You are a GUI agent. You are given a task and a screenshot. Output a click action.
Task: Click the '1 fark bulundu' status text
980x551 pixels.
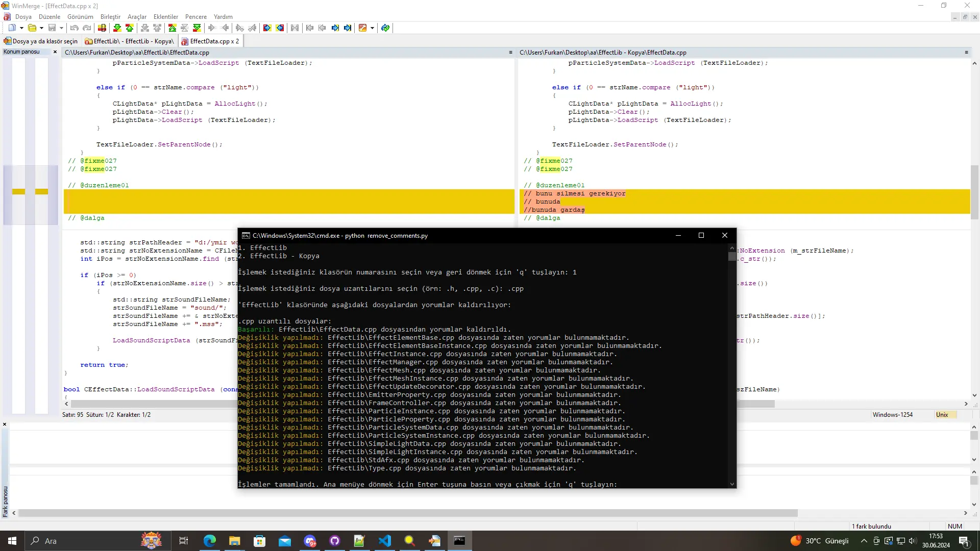pyautogui.click(x=871, y=526)
